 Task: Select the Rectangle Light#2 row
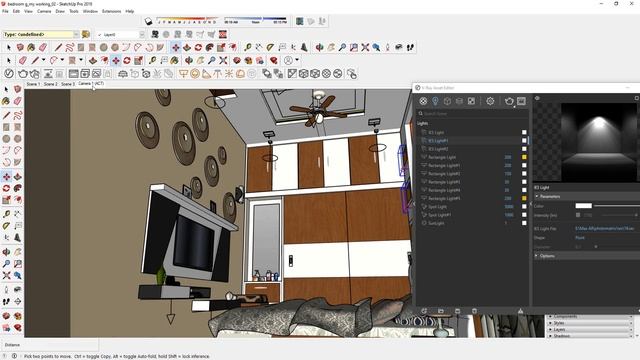[x=473, y=174]
